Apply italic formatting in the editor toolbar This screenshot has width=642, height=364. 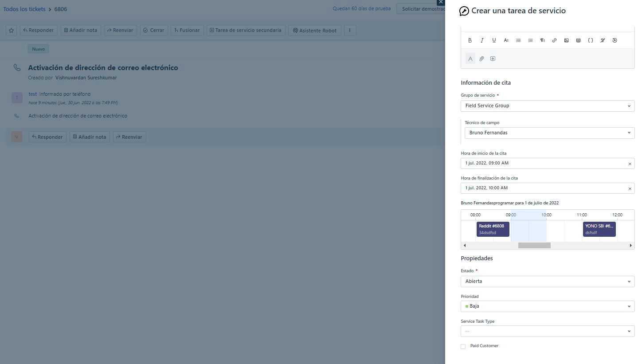[482, 40]
